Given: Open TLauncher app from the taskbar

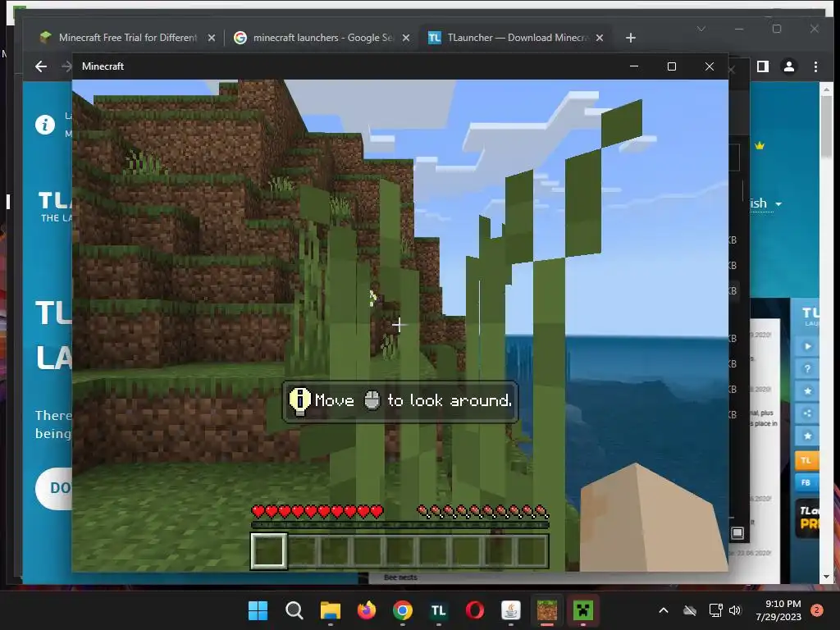Looking at the screenshot, I should coord(438,610).
